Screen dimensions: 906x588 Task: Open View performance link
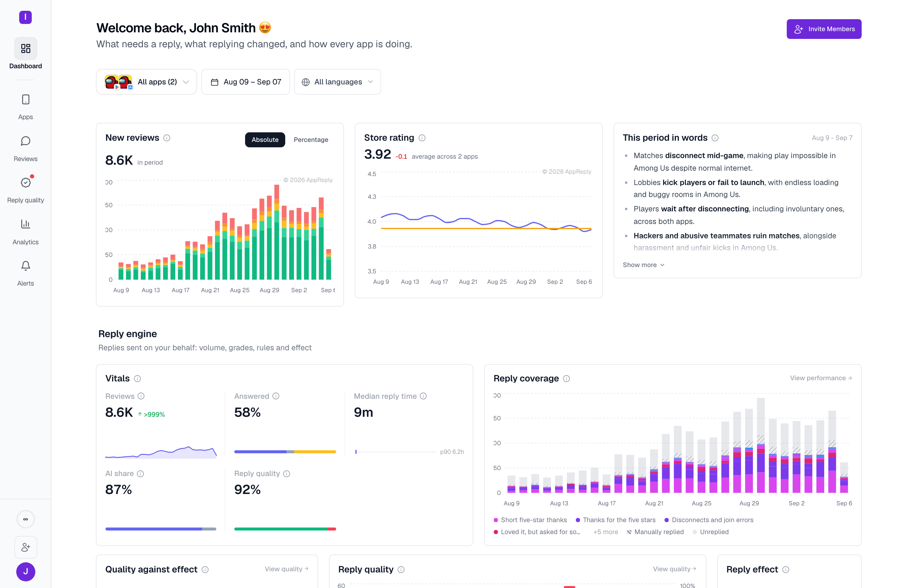[x=821, y=378]
